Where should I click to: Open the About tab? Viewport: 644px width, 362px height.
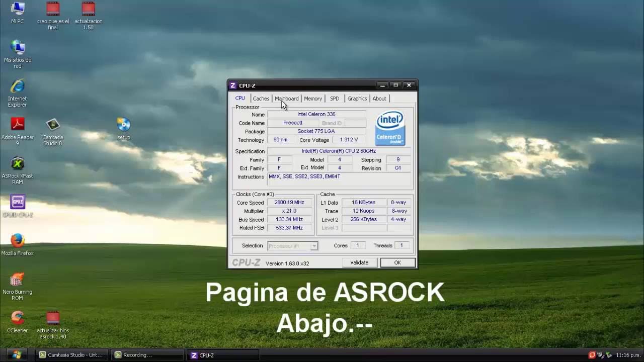pos(379,99)
